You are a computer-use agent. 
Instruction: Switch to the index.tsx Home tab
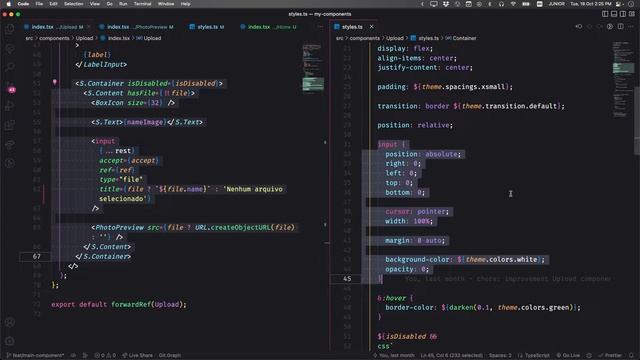268,27
